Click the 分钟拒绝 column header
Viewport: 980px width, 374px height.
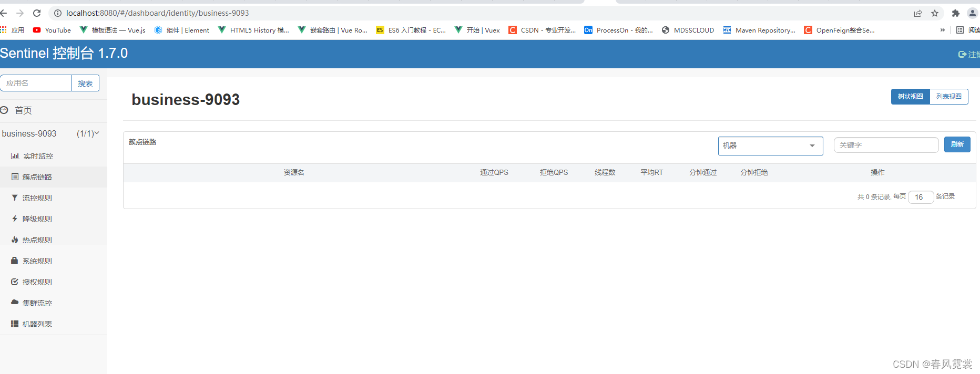[x=754, y=172]
